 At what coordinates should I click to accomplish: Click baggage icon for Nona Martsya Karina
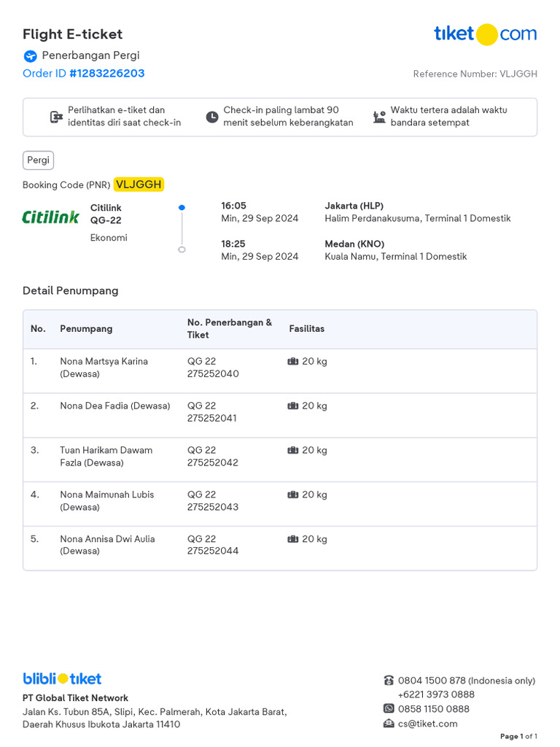pos(293,361)
